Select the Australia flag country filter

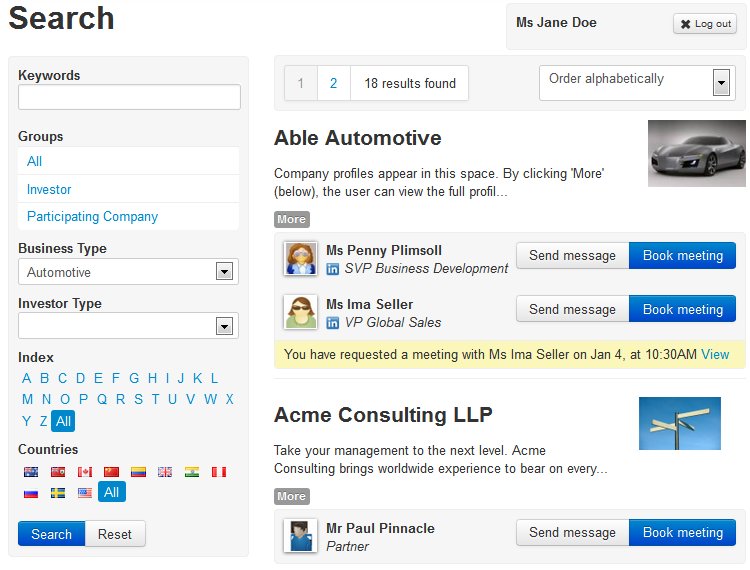click(x=31, y=472)
